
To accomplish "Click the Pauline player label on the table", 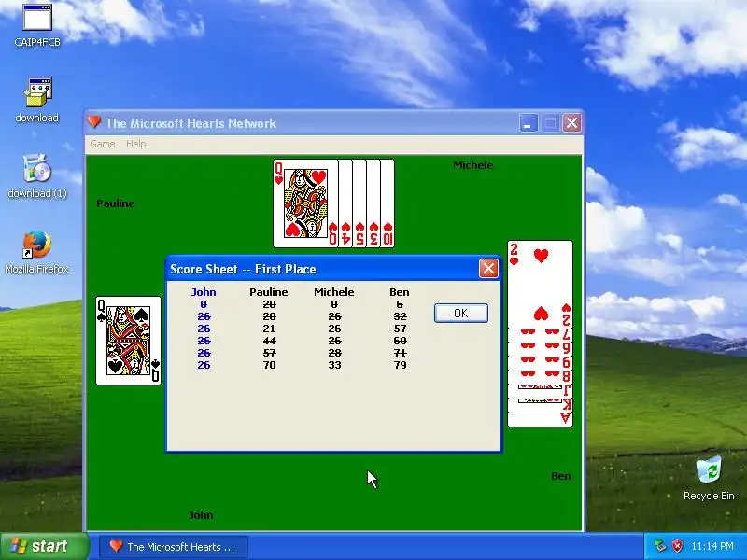I will point(115,203).
